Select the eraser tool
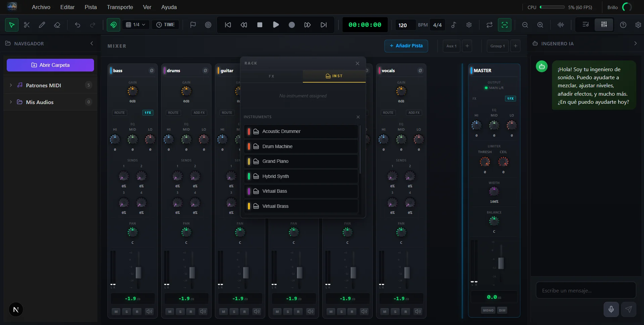The height and width of the screenshot is (325, 644). (57, 25)
